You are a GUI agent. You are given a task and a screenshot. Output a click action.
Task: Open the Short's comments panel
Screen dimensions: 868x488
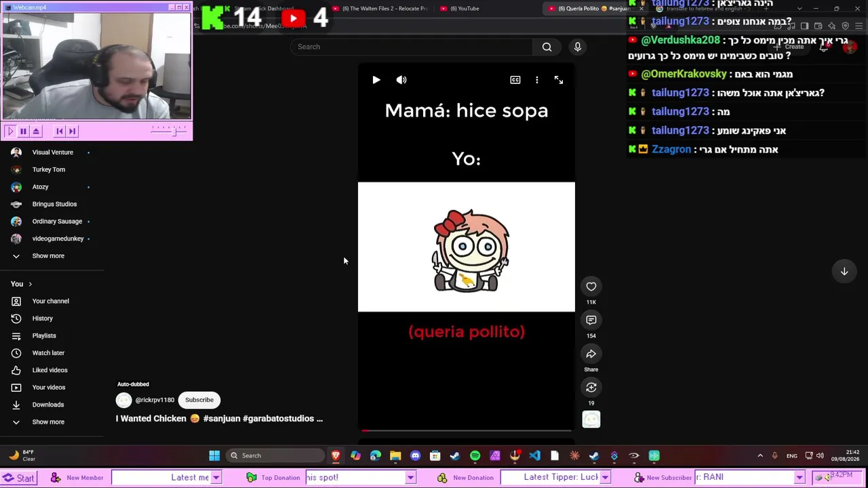591,320
